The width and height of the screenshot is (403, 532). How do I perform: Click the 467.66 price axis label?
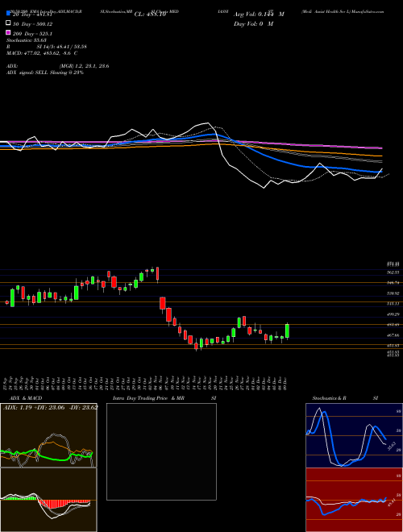point(393,335)
